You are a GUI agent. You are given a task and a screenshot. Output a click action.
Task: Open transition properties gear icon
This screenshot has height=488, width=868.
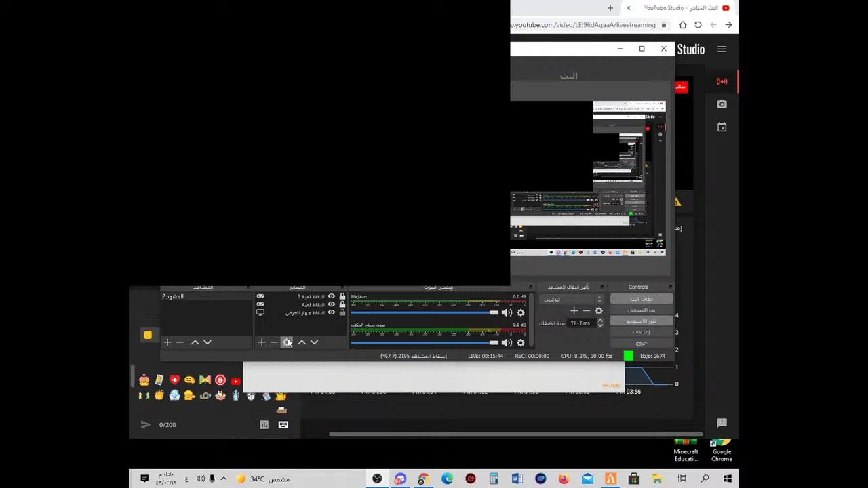(x=599, y=311)
